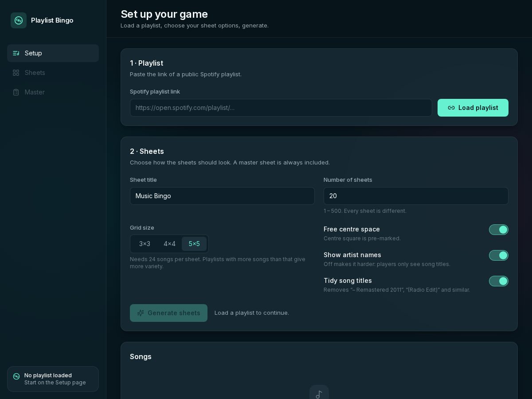Click the "Load a playlist to continue." message
532x399 pixels.
(x=252, y=313)
